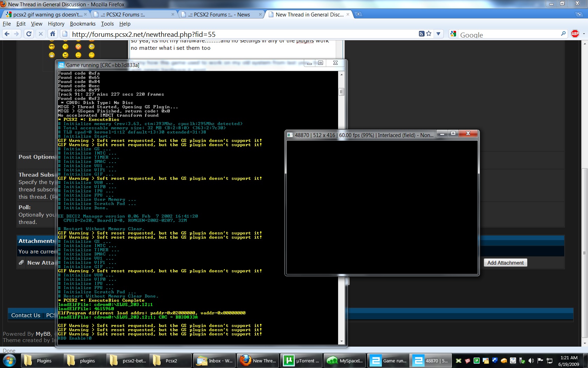Open the Google search engine selector
This screenshot has width=588, height=368.
point(454,34)
